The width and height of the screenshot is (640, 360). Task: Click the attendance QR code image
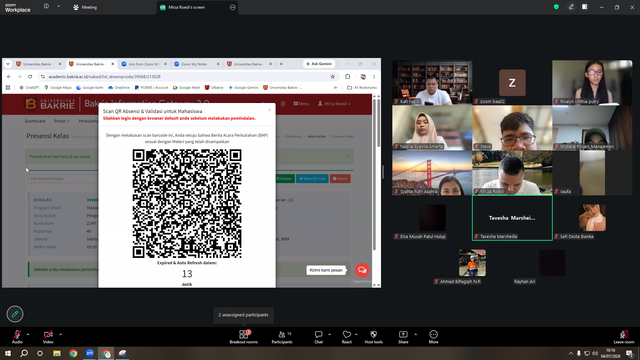(187, 204)
